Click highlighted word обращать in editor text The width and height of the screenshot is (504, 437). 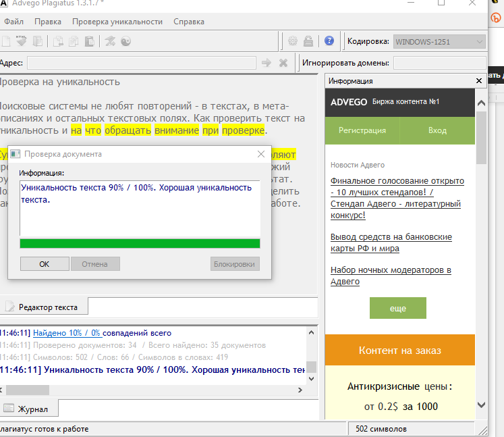tap(128, 130)
